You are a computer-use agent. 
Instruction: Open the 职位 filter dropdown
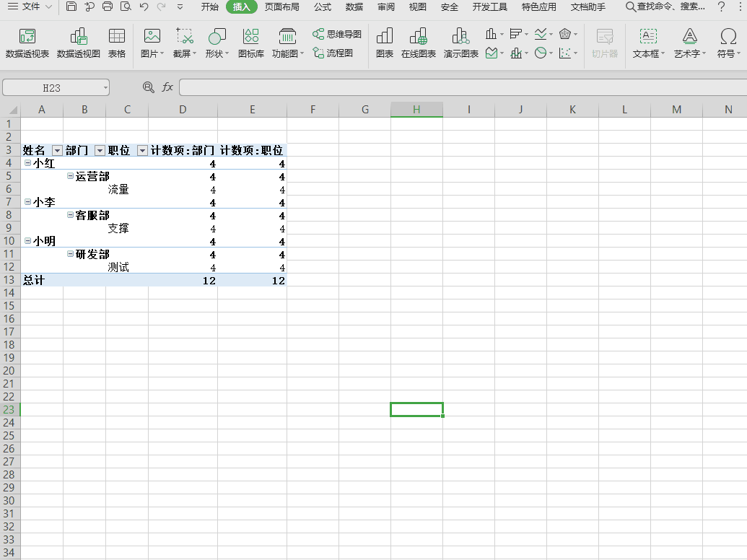click(142, 151)
